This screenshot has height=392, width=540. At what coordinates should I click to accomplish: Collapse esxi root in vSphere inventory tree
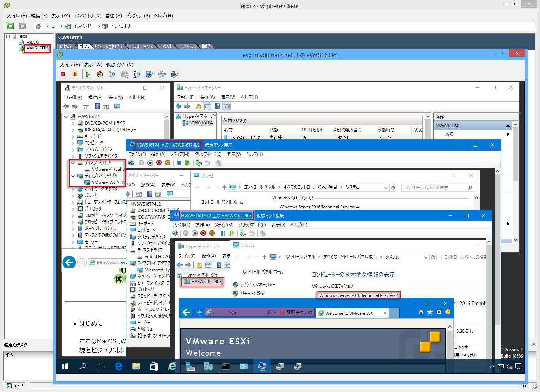8,37
